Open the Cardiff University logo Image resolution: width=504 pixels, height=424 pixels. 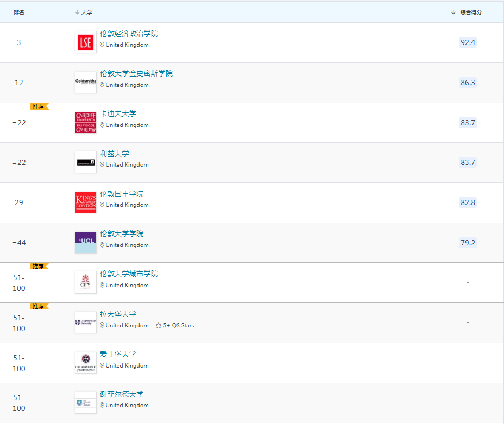pos(85,123)
